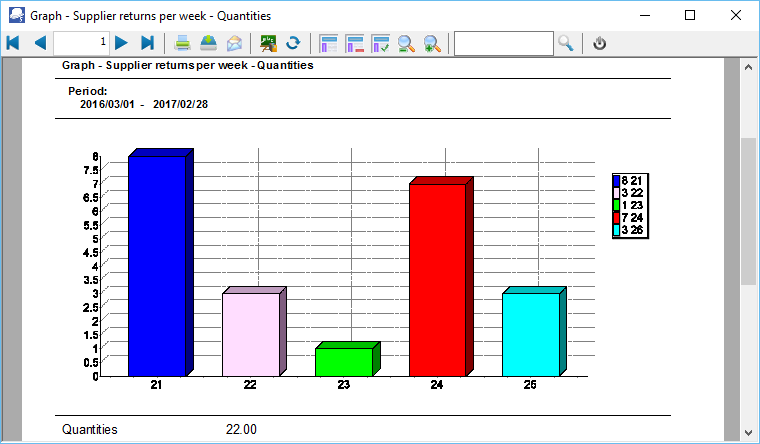Image resolution: width=760 pixels, height=444 pixels.
Task: Export the report using the download-tray icon
Action: [208, 43]
